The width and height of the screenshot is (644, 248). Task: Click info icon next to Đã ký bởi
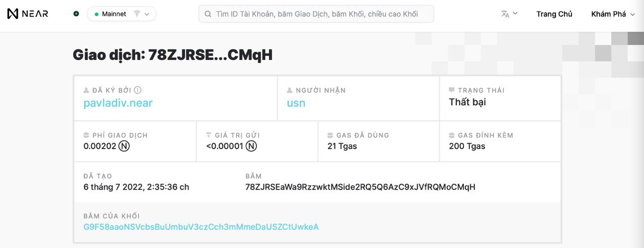tap(137, 90)
